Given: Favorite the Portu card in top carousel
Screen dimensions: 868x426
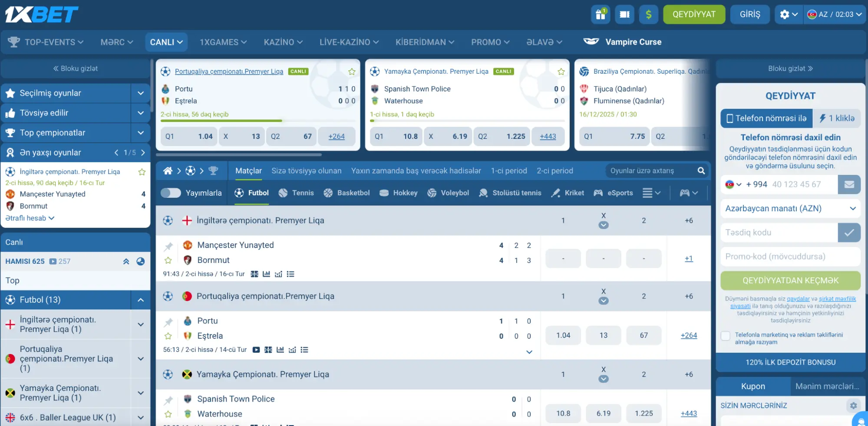Looking at the screenshot, I should pyautogui.click(x=352, y=72).
